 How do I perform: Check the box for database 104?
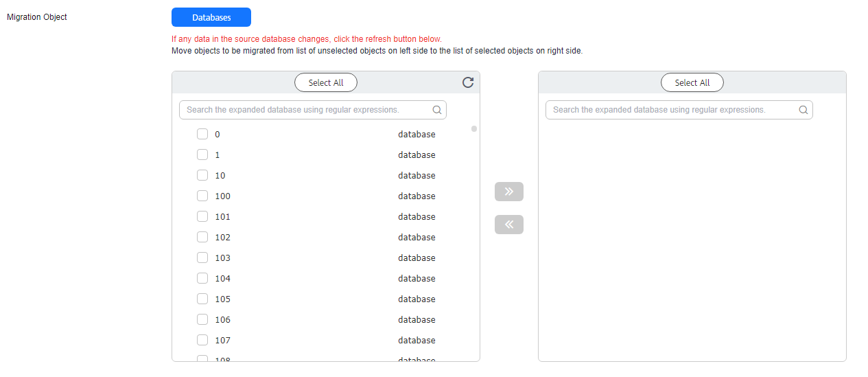tap(202, 278)
